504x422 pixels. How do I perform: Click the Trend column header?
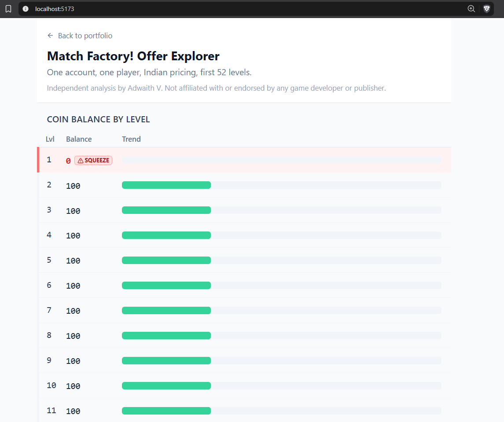point(131,139)
